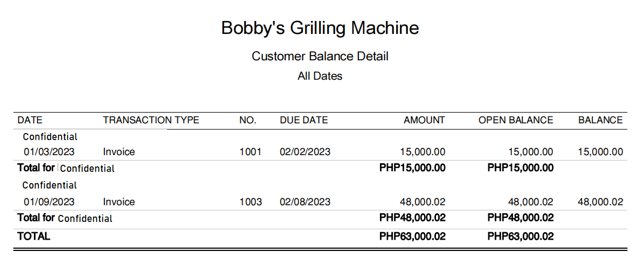
Task: Click the TOTAL row label
Action: [x=34, y=236]
